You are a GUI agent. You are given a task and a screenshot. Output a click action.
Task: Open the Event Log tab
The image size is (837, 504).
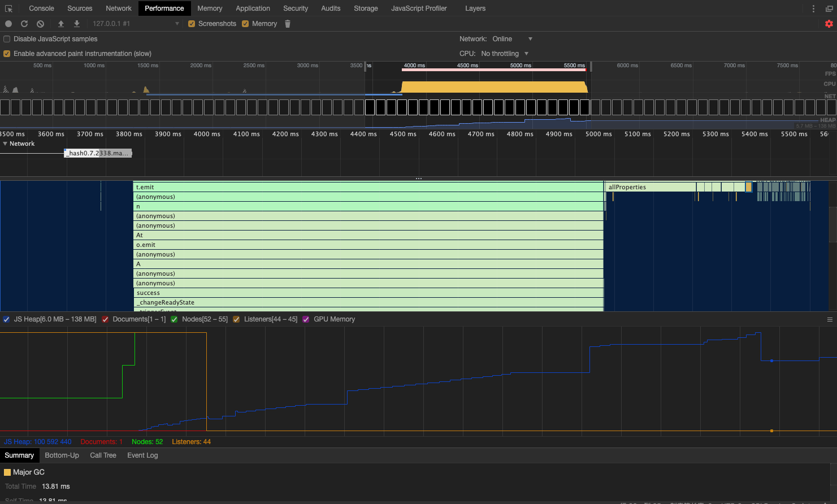click(142, 455)
